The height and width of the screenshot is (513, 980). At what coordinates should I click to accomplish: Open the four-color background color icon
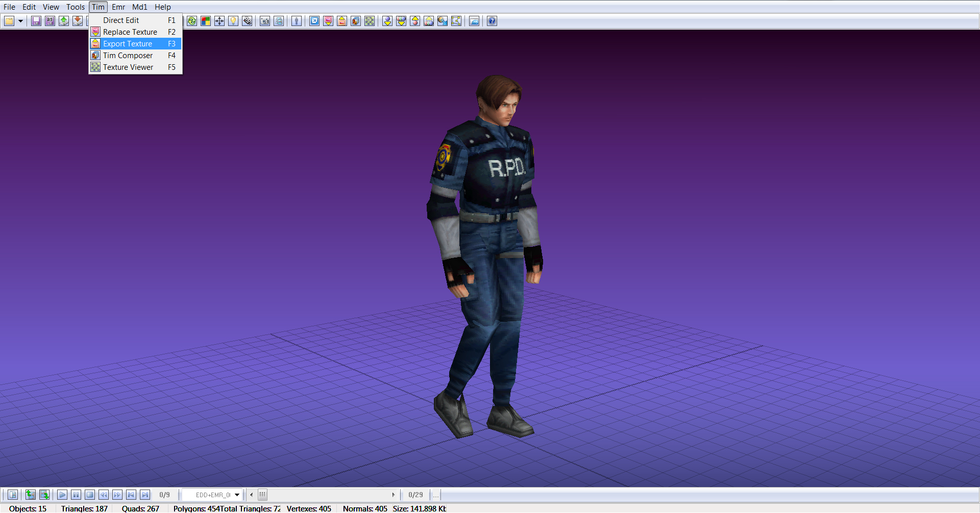(206, 21)
